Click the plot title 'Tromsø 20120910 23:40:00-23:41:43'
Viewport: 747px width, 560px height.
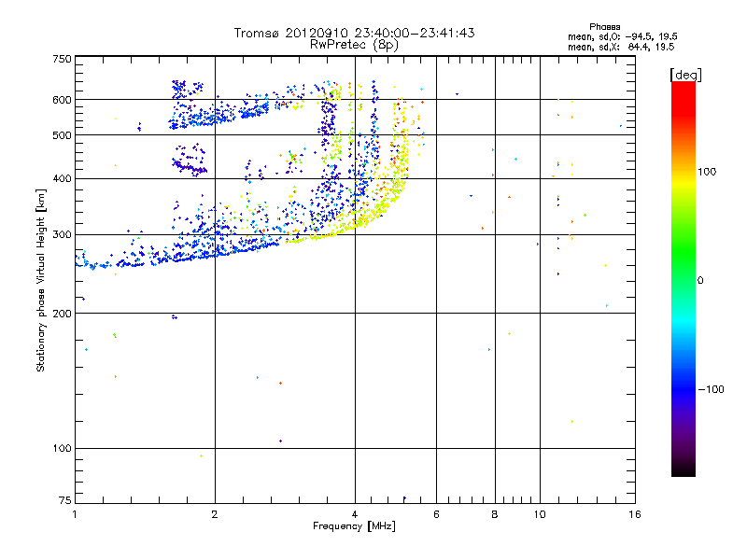coord(354,33)
